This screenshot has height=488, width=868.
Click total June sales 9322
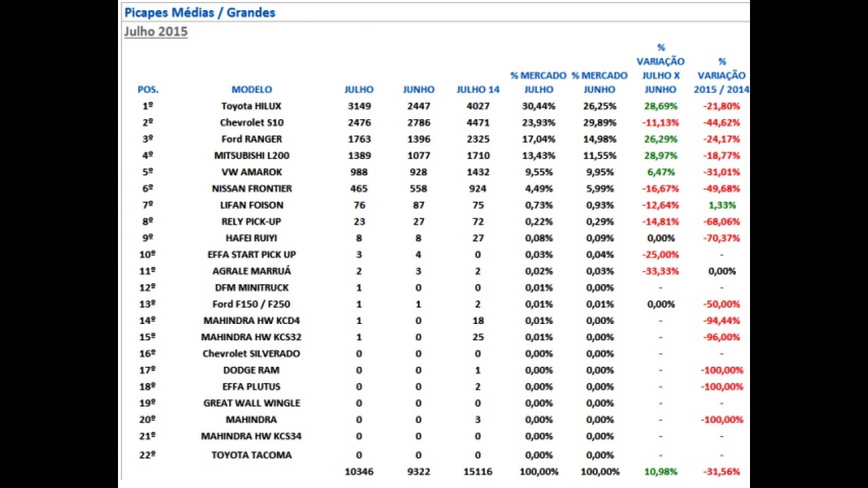(x=418, y=472)
